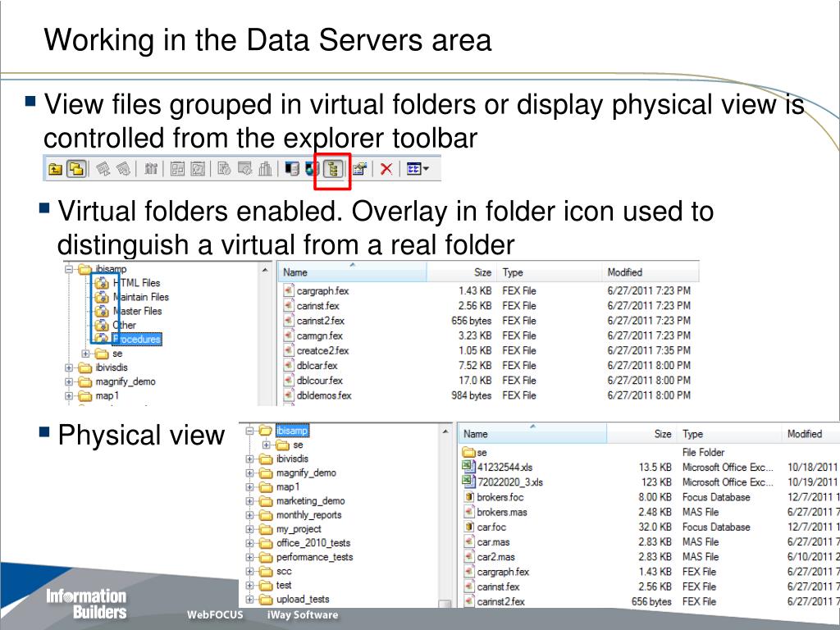Select dblcar.fex file

[x=317, y=365]
